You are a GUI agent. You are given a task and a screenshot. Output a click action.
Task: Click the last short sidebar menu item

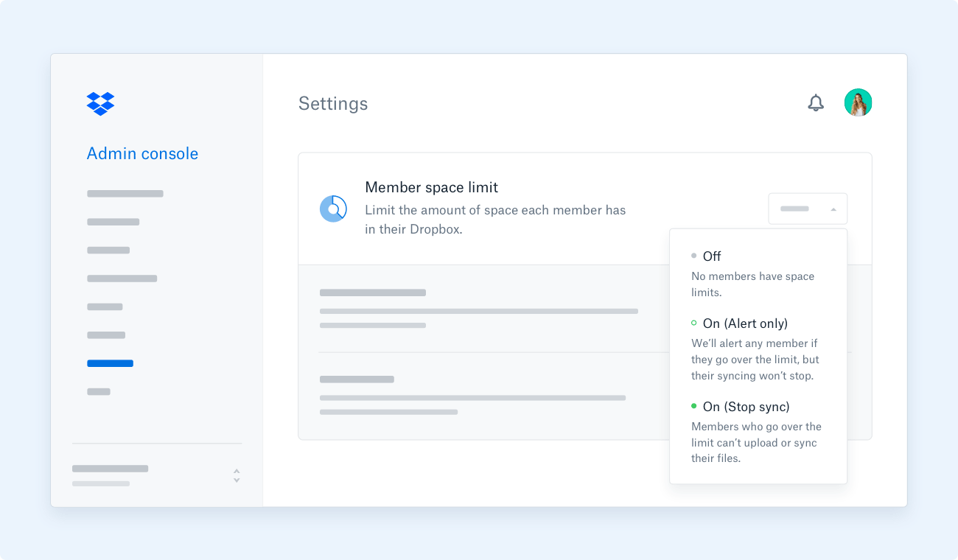point(99,392)
